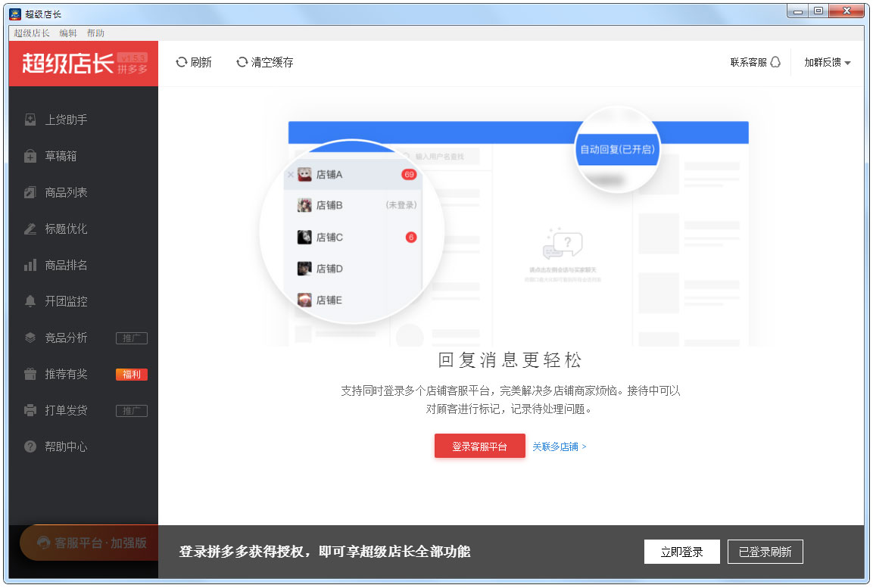Select 草稿箱 label in the sidebar

point(61,157)
